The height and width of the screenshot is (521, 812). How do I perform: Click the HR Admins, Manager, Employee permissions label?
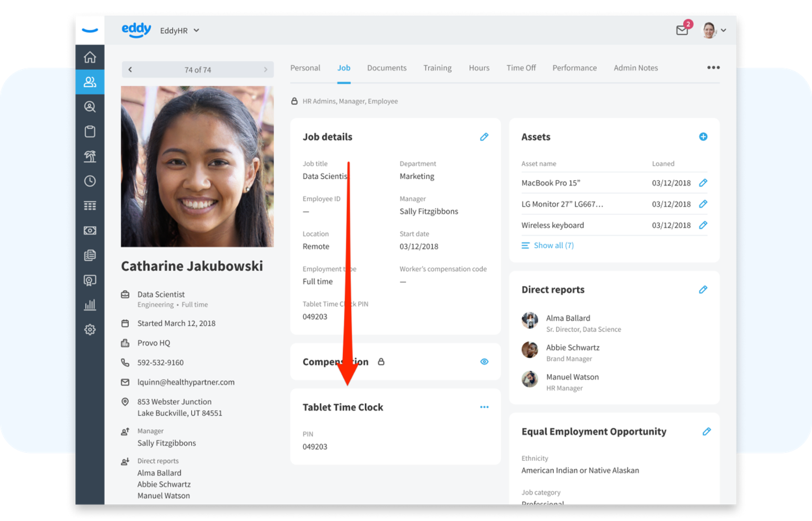coord(350,101)
